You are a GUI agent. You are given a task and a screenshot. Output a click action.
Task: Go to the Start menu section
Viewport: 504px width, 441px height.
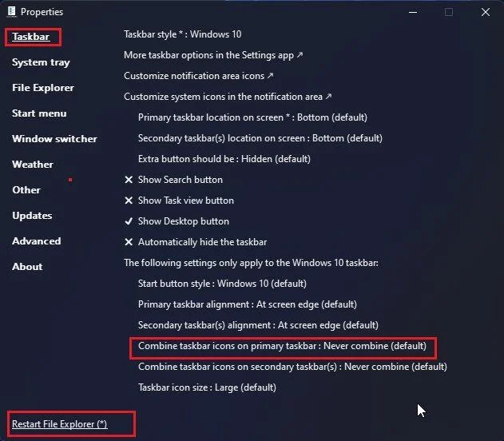coord(39,113)
